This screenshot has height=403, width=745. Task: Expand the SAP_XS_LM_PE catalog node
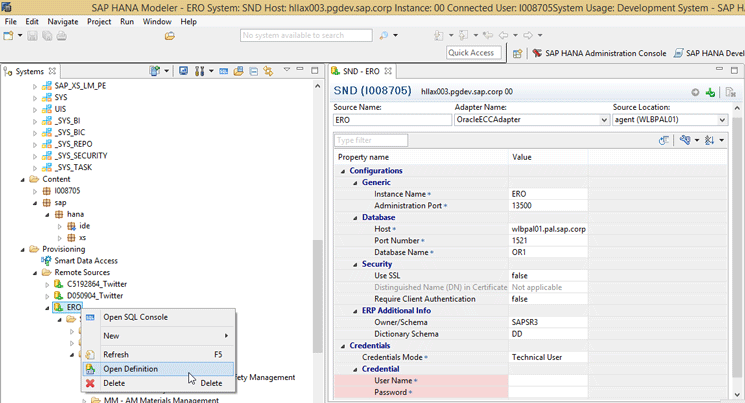35,86
